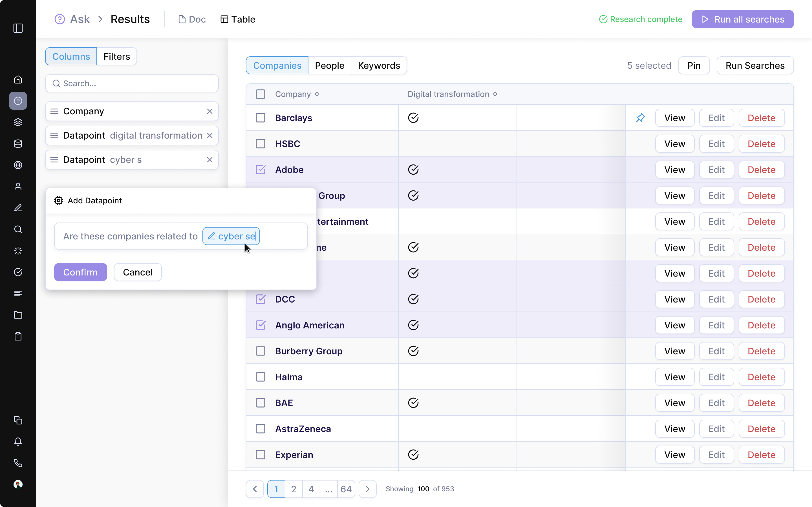Toggle the sidebar panel icon

pos(18,28)
